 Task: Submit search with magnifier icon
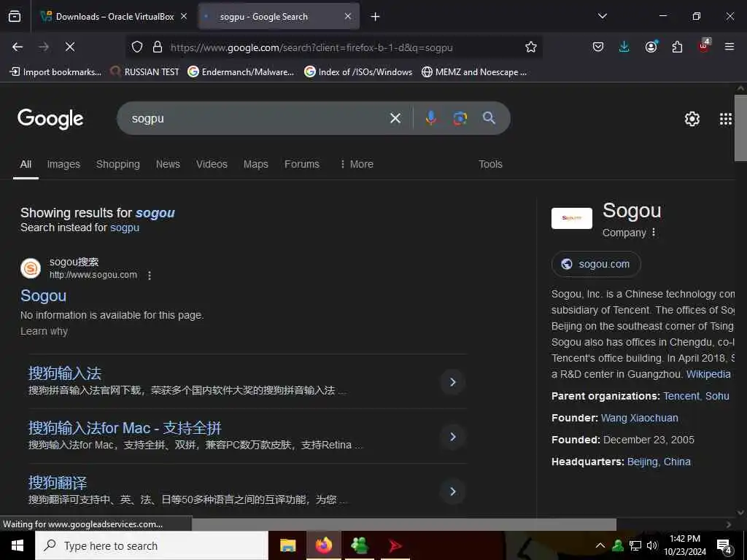(489, 117)
